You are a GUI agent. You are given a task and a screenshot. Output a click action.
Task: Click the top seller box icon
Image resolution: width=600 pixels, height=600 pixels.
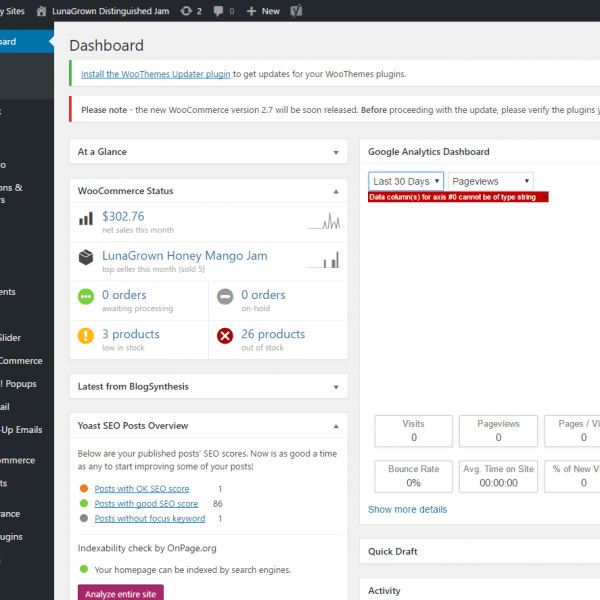point(86,257)
